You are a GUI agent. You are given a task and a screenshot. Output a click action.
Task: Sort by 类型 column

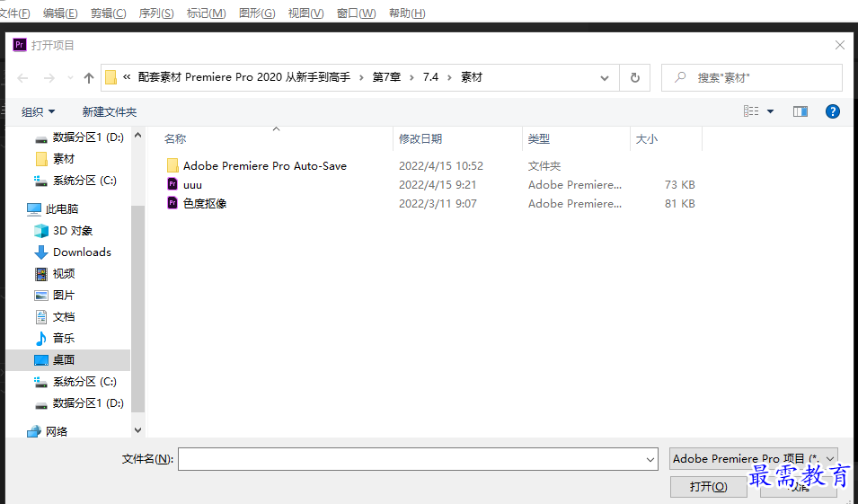(538, 139)
